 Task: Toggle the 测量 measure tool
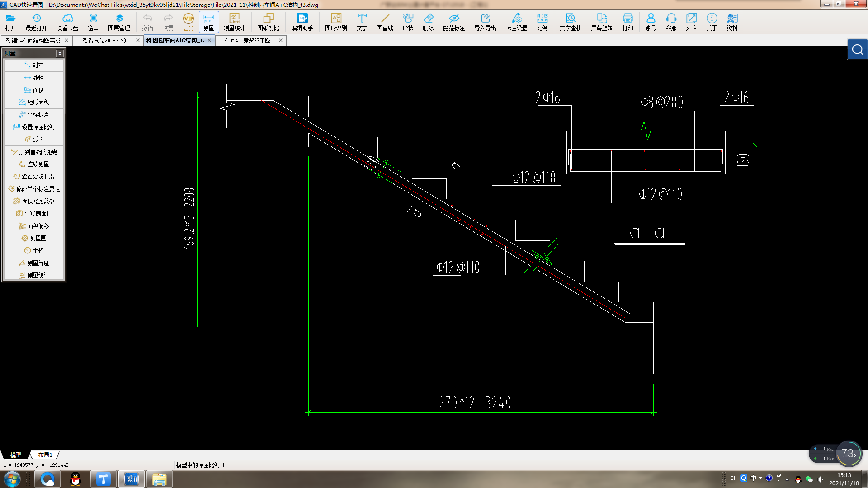(208, 22)
